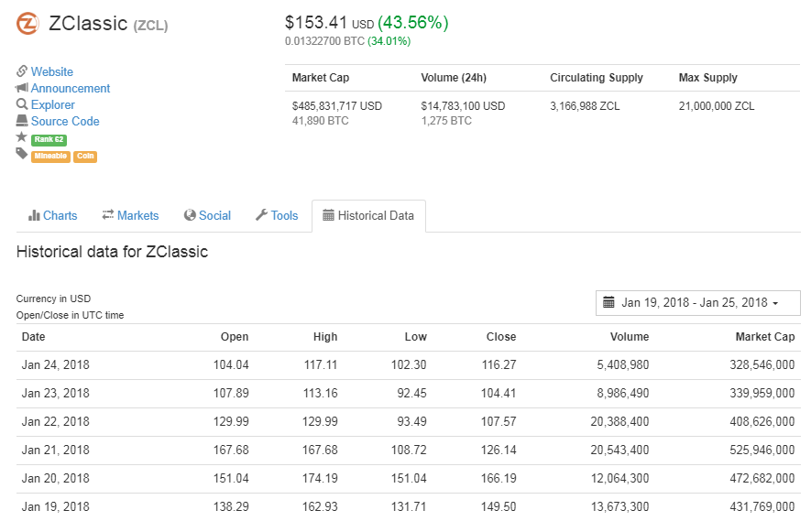
Task: Click the 20,388,400 volume for Jan 22
Action: (x=619, y=422)
